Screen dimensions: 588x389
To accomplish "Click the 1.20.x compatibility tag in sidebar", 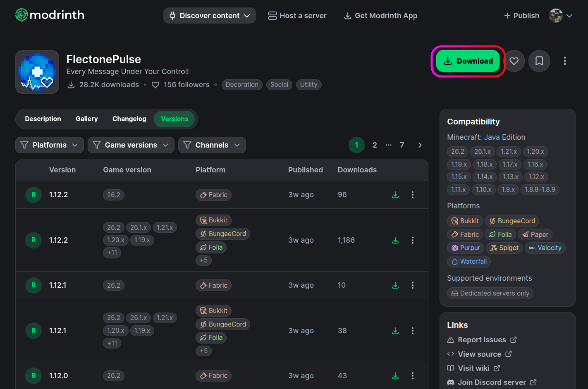I will point(535,152).
